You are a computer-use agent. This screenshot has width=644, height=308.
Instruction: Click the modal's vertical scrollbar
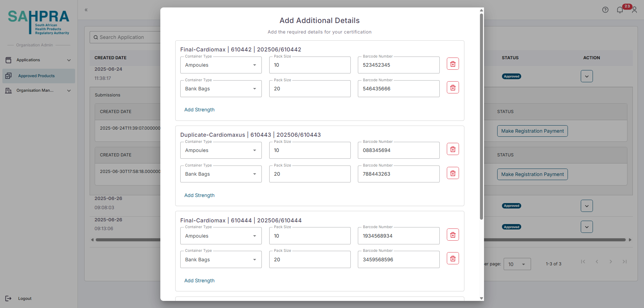pos(481,115)
